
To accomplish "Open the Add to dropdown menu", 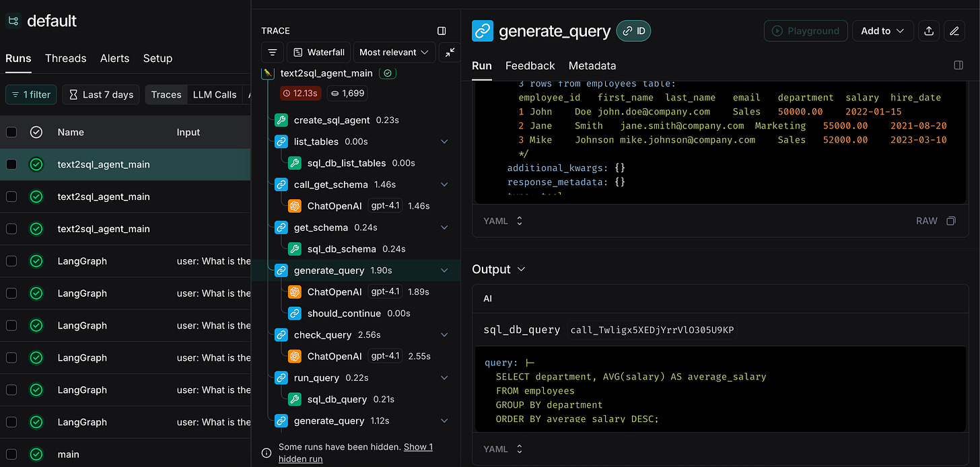I will [x=882, y=31].
